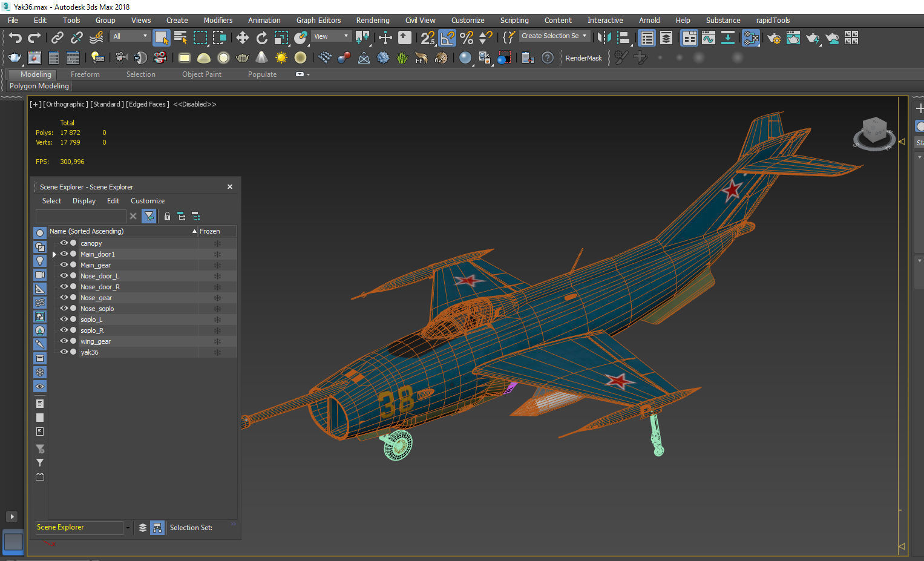924x561 pixels.
Task: Click the sun light icon in second toolbar
Action: pos(281,57)
